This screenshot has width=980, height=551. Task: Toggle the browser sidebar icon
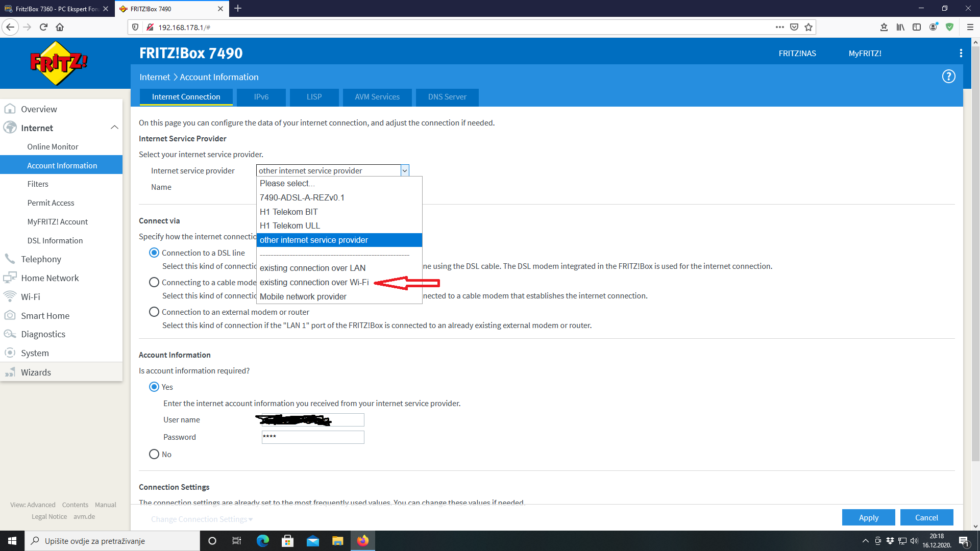pyautogui.click(x=917, y=27)
